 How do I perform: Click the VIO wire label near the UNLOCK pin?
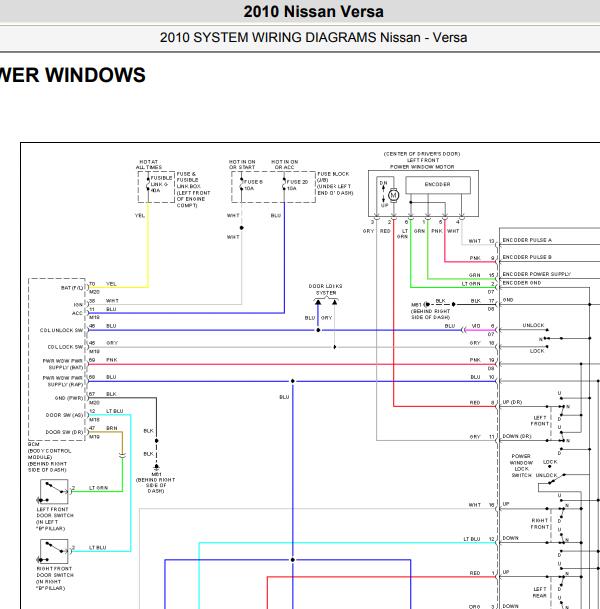click(x=476, y=326)
